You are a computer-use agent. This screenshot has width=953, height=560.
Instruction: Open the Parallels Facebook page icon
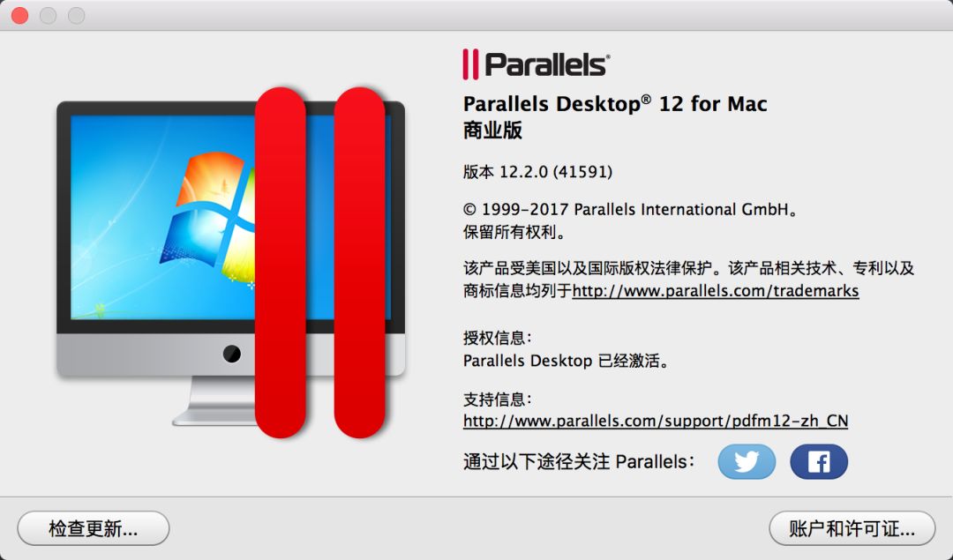(x=819, y=461)
